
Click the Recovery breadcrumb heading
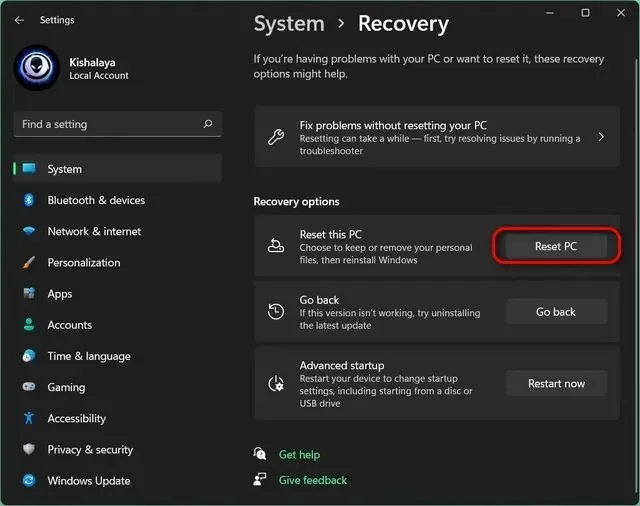coord(403,24)
